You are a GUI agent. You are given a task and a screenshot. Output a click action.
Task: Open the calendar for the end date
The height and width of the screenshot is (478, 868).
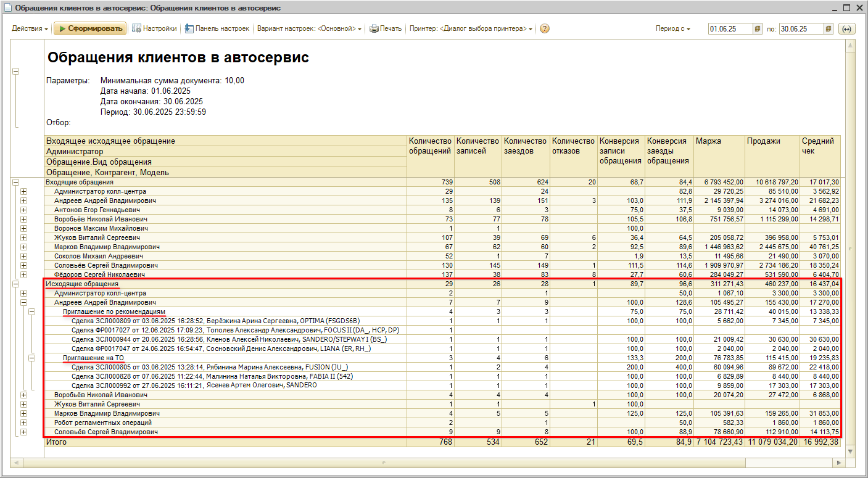[829, 29]
